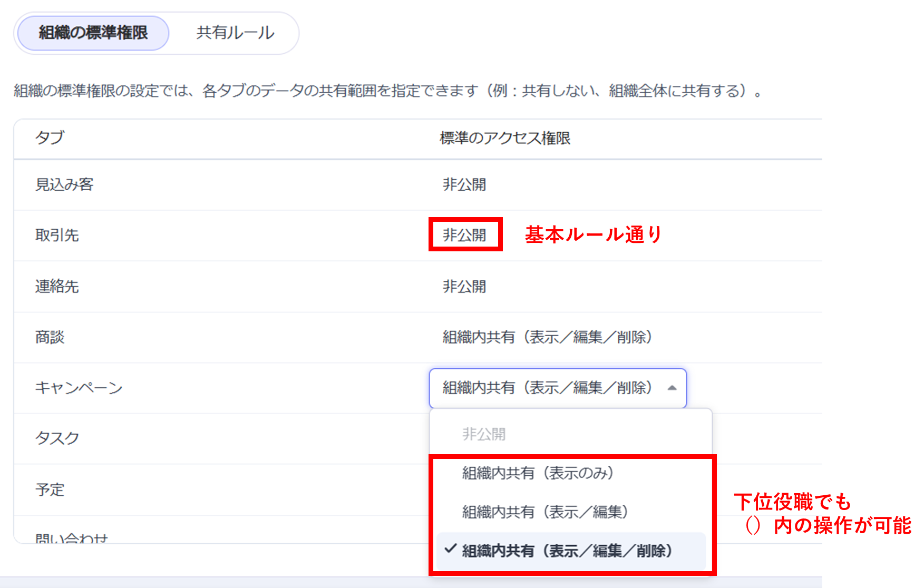Image resolution: width=924 pixels, height=588 pixels.
Task: Open the 連絡先 access permission value
Action: coord(464,287)
